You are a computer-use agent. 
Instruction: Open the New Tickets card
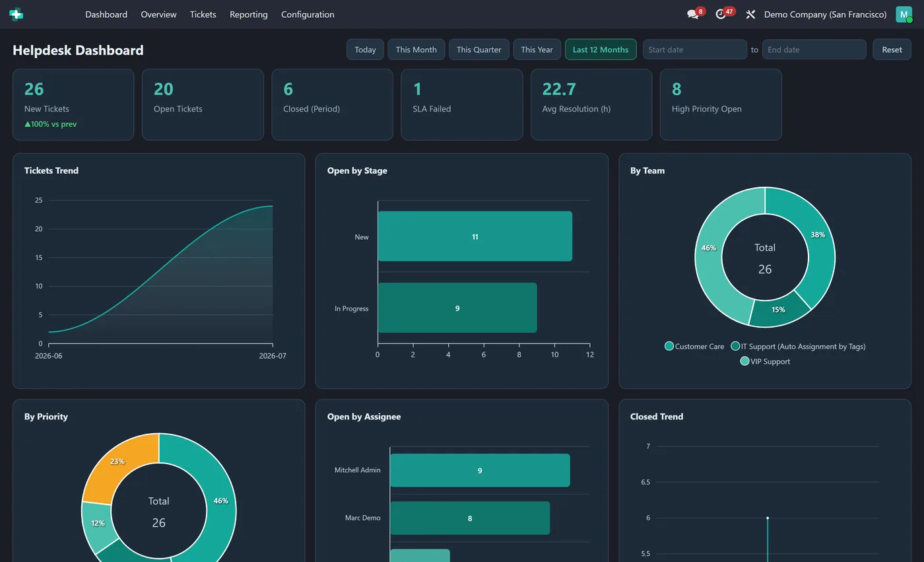point(73,104)
